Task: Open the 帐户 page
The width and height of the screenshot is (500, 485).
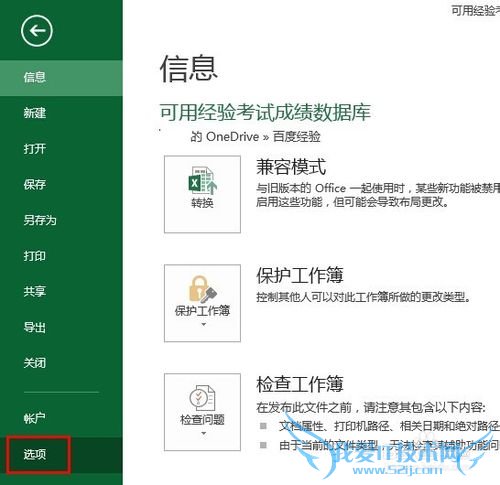Action: point(61,418)
